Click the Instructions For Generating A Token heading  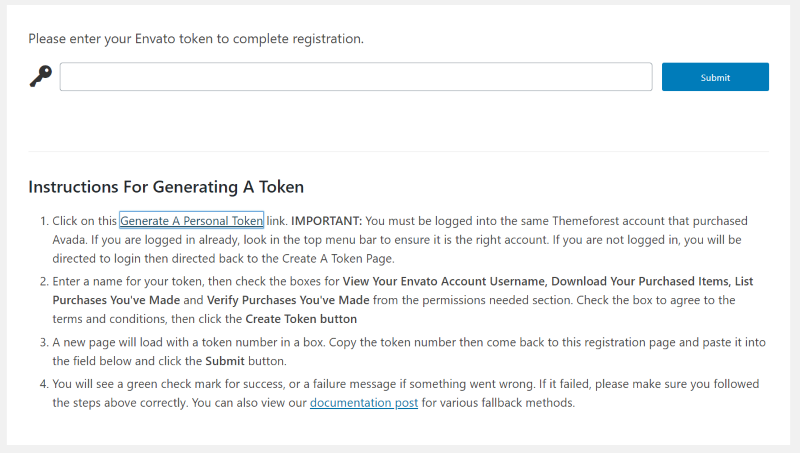point(166,187)
